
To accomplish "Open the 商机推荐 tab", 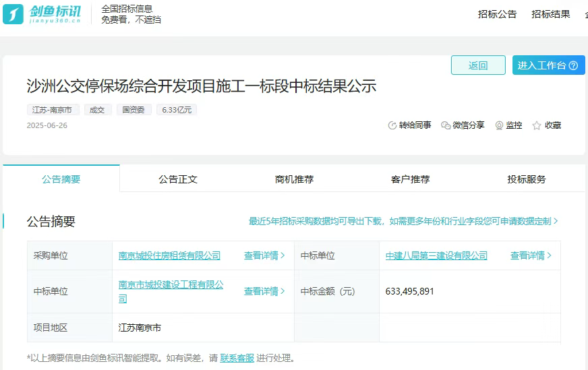I will click(x=294, y=179).
